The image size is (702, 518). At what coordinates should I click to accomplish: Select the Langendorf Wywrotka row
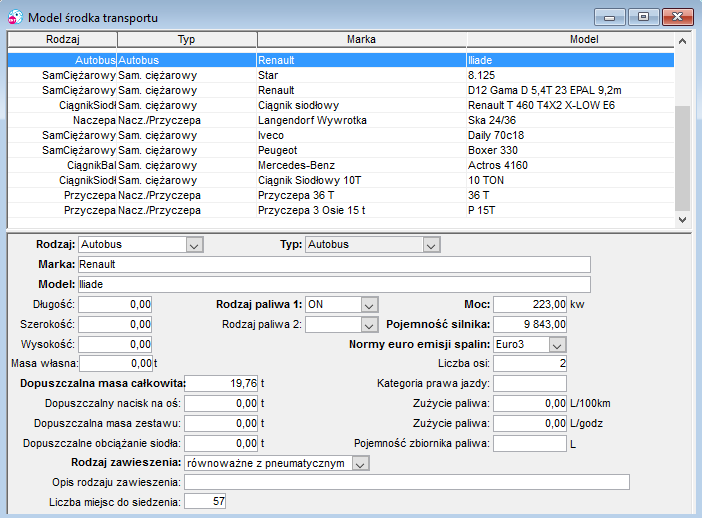(341, 120)
